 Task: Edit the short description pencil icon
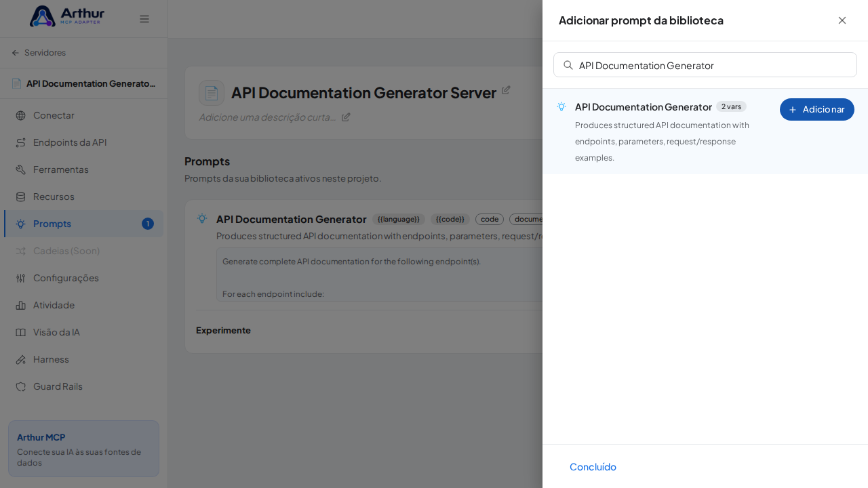point(346,117)
